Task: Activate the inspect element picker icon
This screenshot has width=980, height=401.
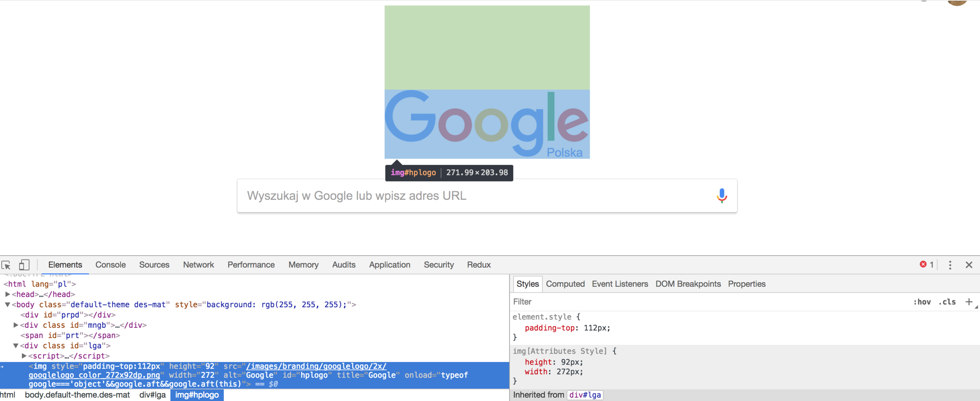Action: [x=6, y=265]
